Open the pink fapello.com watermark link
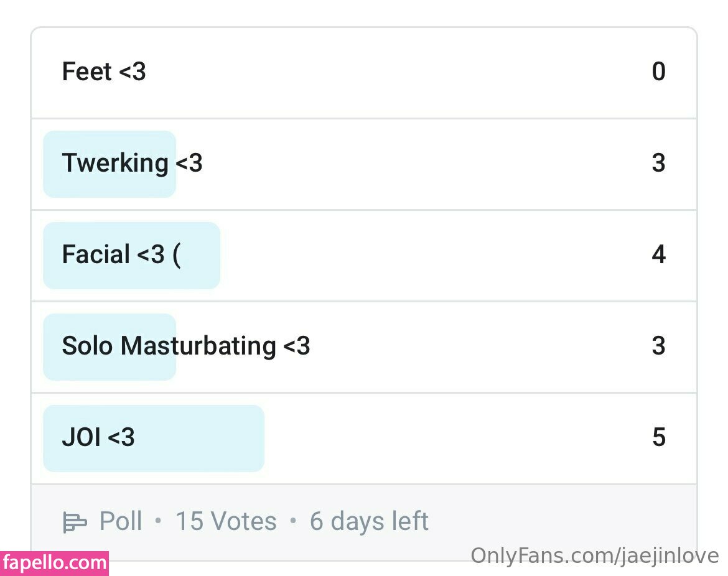This screenshot has height=576, width=728. [x=55, y=564]
